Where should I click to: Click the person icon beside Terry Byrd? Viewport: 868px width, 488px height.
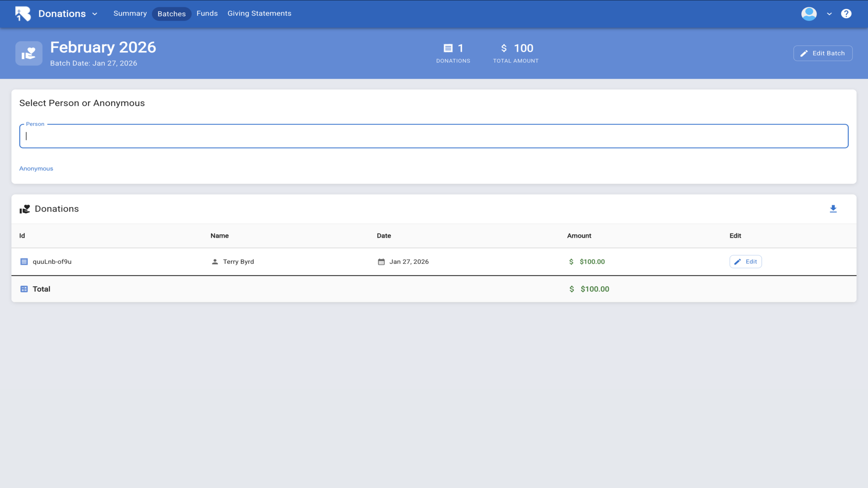coord(215,262)
